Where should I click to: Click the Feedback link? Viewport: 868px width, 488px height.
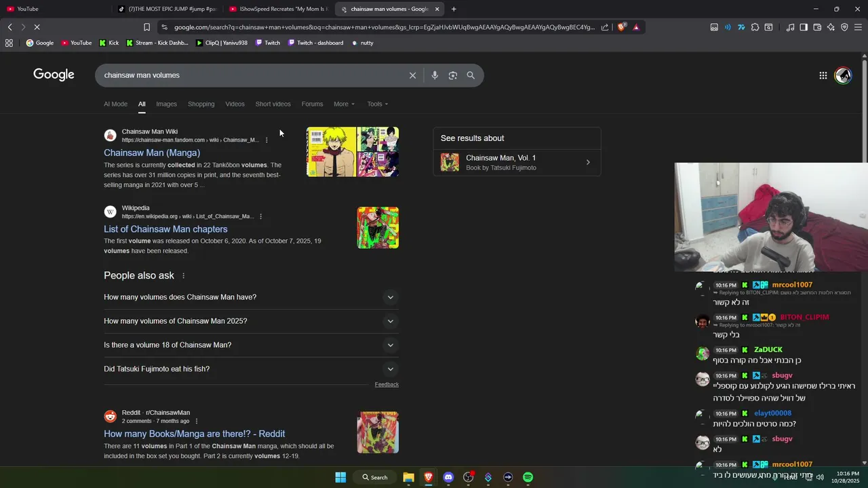[x=387, y=384]
